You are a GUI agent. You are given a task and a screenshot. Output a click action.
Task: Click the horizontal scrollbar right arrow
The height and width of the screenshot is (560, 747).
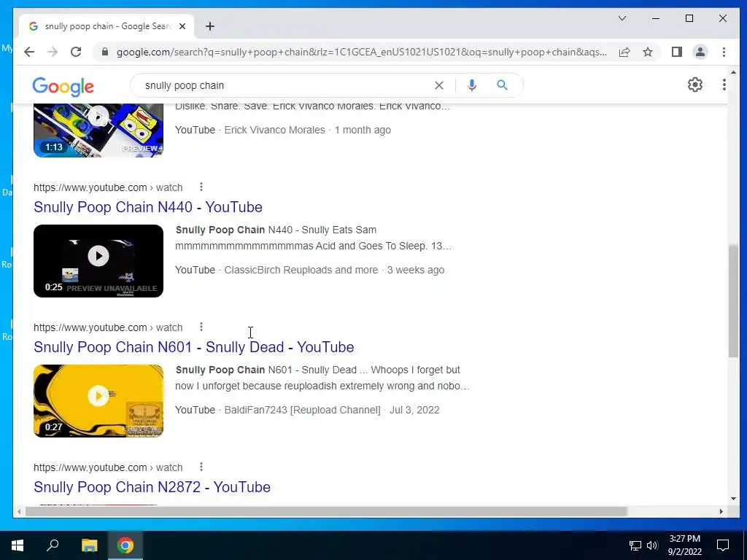point(721,511)
